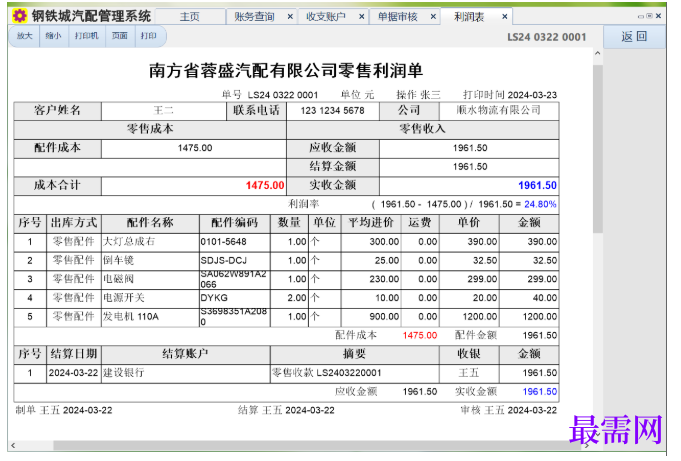Image resolution: width=681 pixels, height=461 pixels.
Task: Open the 页面 page setup
Action: tap(119, 36)
